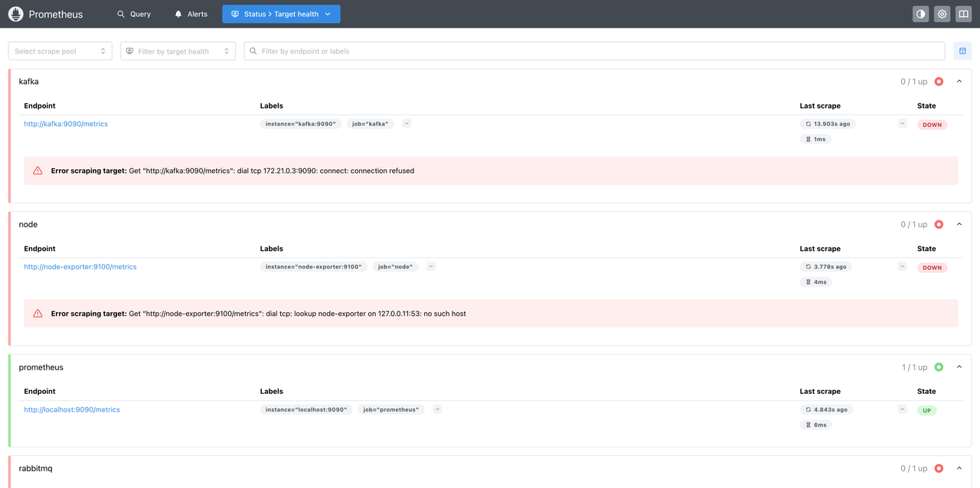Collapse the prometheus pool panel
Image resolution: width=980 pixels, height=488 pixels.
pos(959,367)
